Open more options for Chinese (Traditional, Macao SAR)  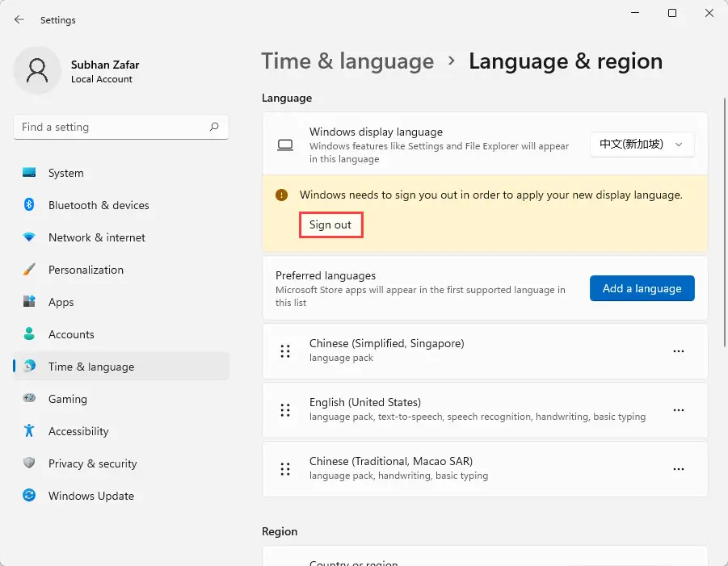(679, 469)
